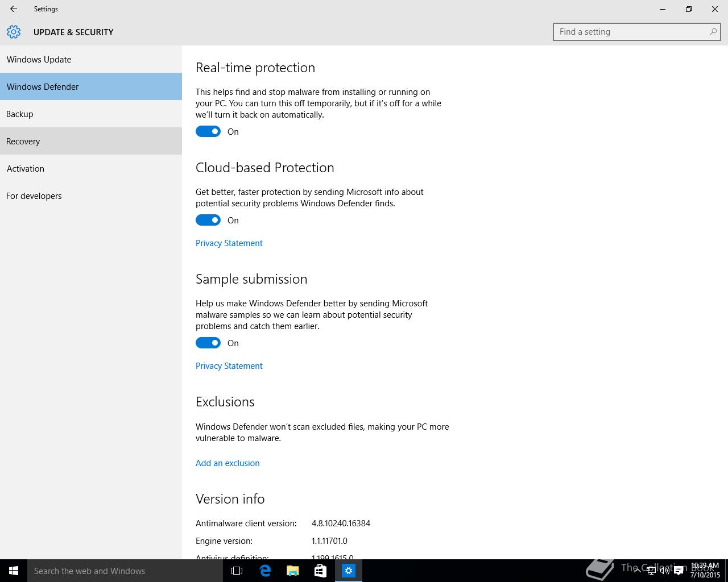Select the engine version 1.1.11701.0
Image resolution: width=728 pixels, height=582 pixels.
click(329, 541)
